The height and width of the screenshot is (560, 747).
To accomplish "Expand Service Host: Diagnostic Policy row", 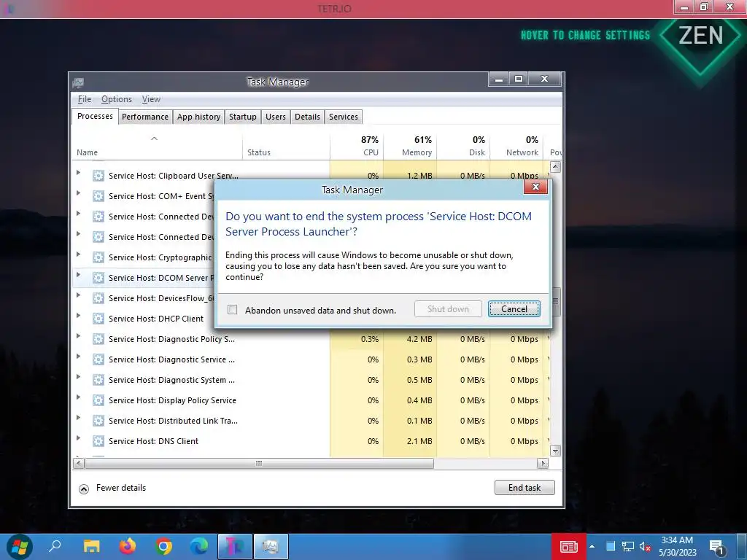I will [79, 336].
